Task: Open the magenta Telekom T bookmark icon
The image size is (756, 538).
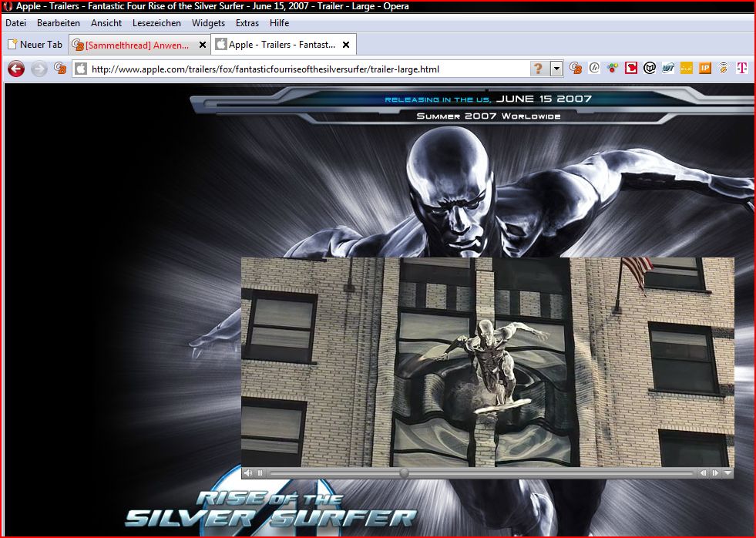Action: [741, 69]
